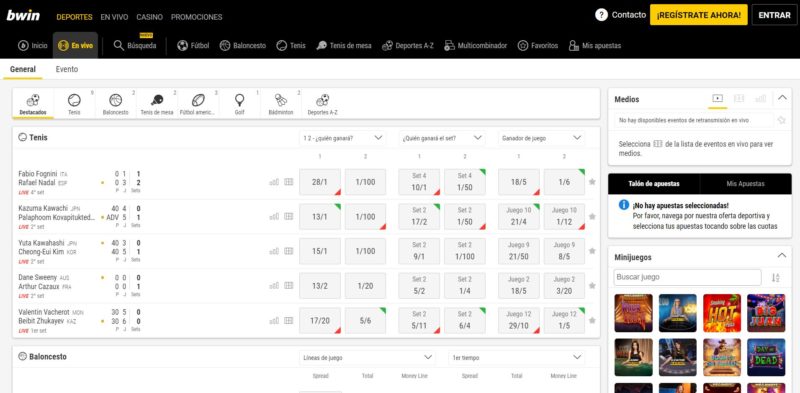The width and height of the screenshot is (800, 393).
Task: Pick Set 2 odds 5/2 for Sweeny
Action: (419, 286)
